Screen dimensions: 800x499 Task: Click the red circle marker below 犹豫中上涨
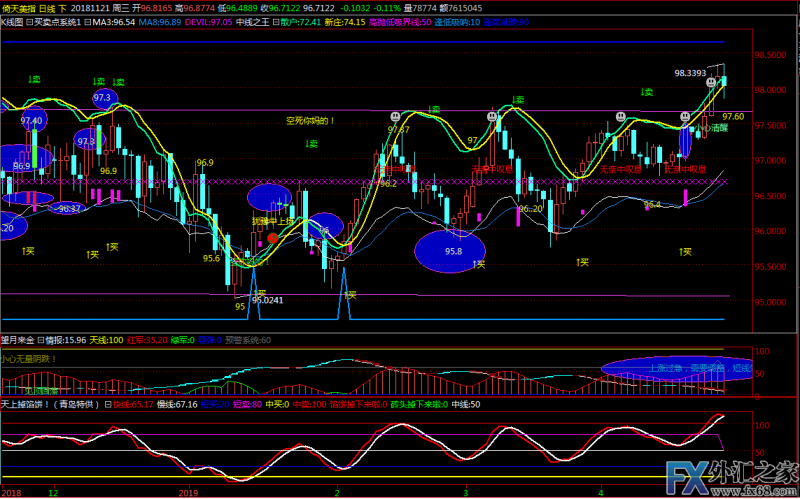(x=272, y=238)
